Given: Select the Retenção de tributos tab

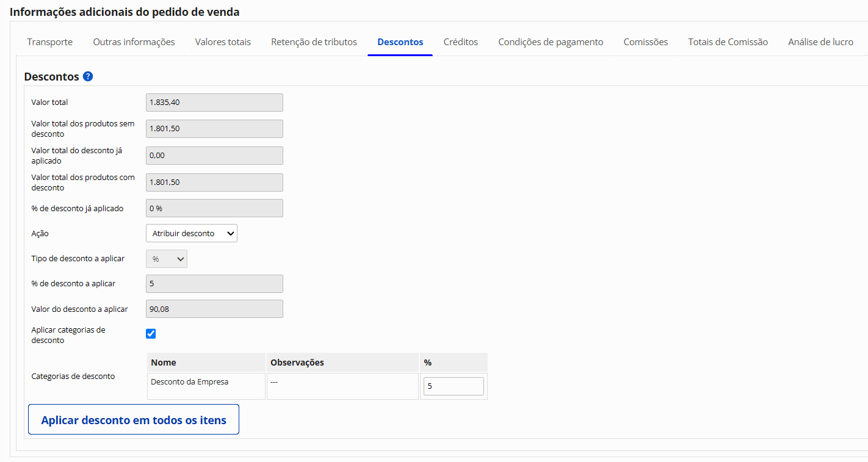Looking at the screenshot, I should pyautogui.click(x=314, y=42).
